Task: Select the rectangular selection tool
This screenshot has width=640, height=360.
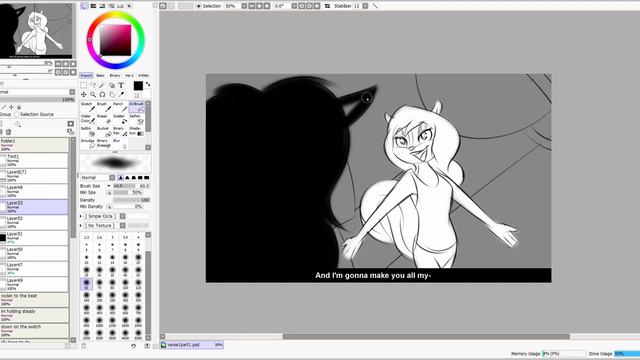Action: (83, 85)
